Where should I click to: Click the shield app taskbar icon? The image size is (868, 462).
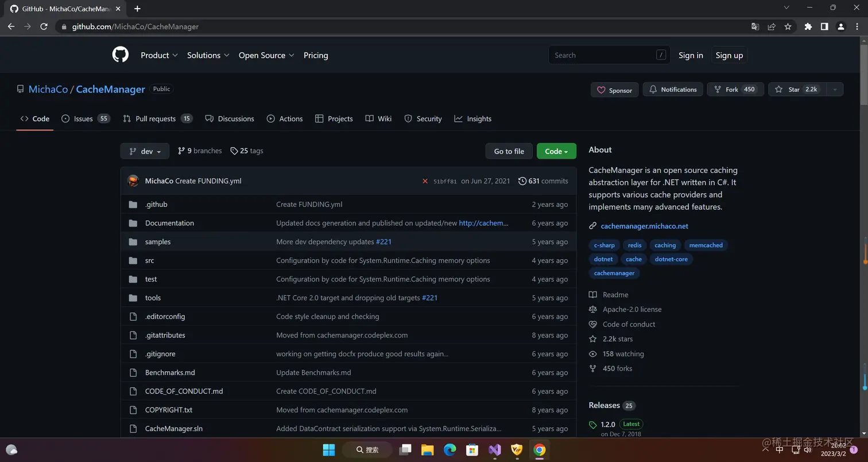517,449
